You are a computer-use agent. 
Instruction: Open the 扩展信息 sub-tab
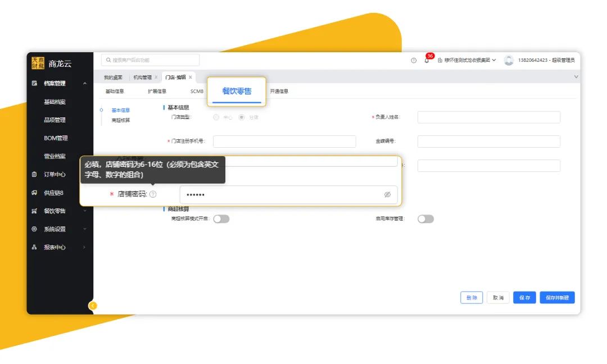coord(157,92)
